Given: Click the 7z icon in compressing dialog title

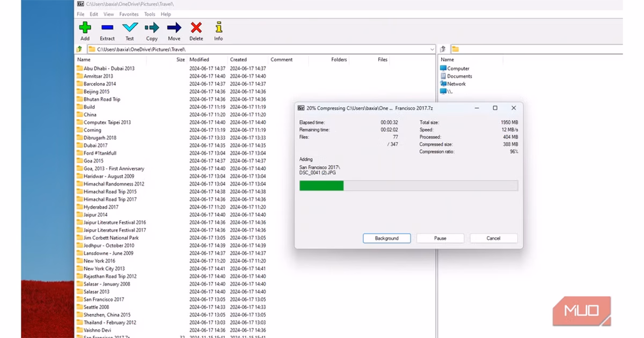Looking at the screenshot, I should pyautogui.click(x=301, y=108).
